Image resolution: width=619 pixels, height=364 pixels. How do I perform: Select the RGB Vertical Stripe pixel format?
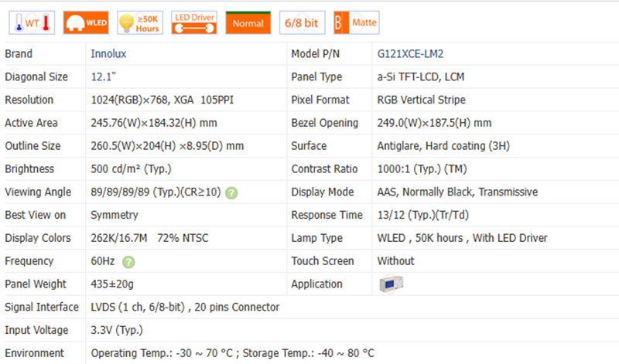[x=421, y=100]
